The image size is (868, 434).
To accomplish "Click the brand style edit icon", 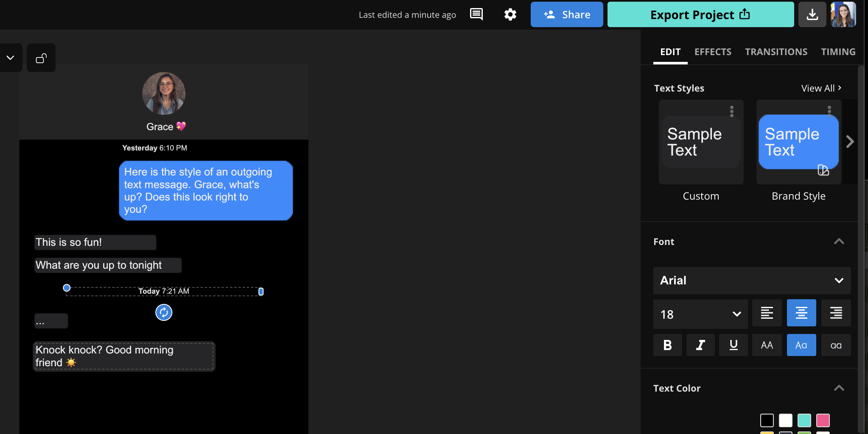I will tap(823, 170).
